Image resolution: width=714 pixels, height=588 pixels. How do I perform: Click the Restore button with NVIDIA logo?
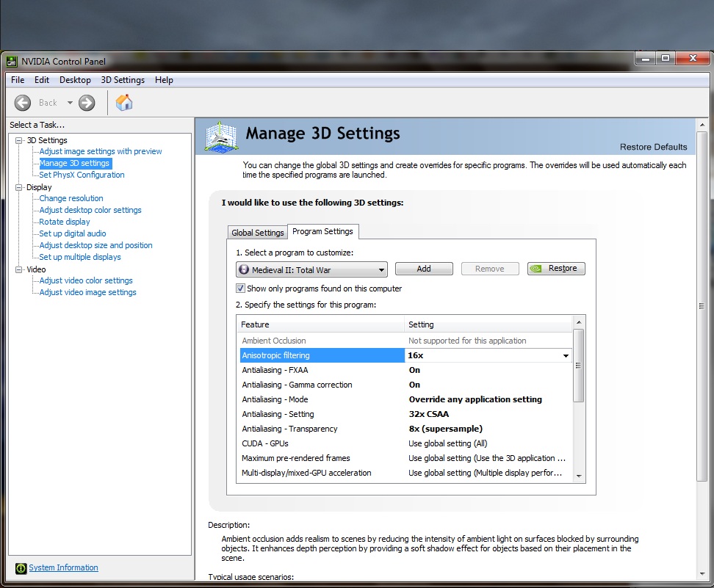coord(556,269)
